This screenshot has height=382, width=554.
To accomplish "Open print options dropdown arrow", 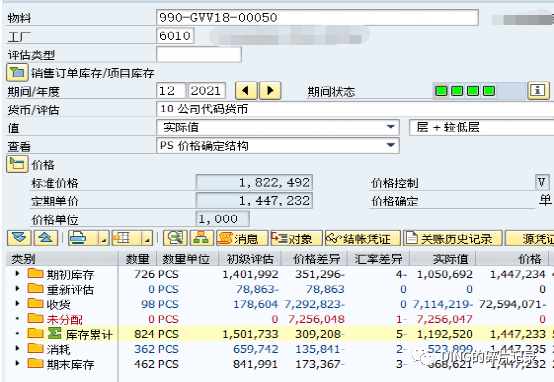I will pyautogui.click(x=104, y=238).
